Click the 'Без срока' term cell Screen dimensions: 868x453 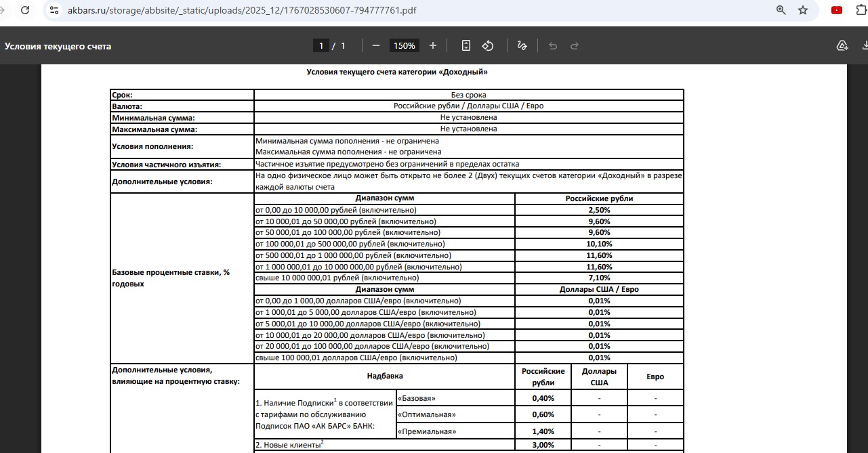(x=468, y=95)
